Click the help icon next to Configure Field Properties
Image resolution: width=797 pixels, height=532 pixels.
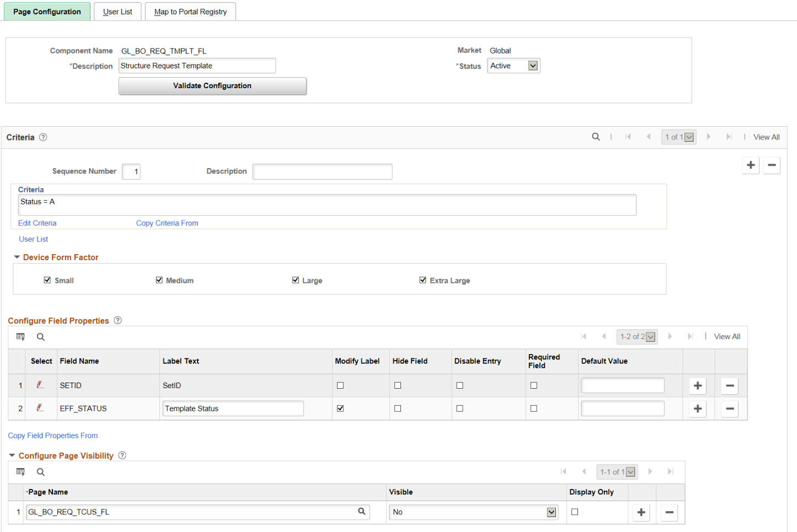point(117,320)
